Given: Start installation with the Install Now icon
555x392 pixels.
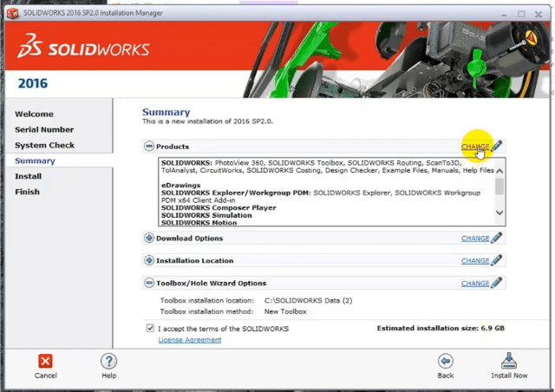Looking at the screenshot, I should (509, 361).
